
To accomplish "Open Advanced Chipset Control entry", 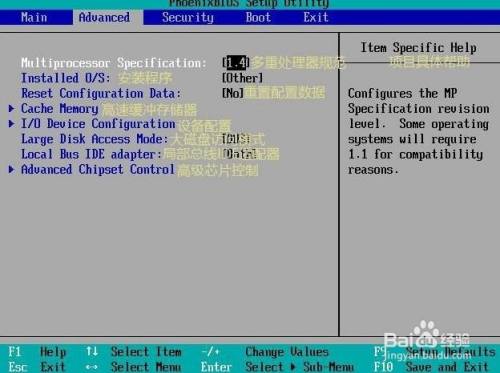I will pyautogui.click(x=98, y=169).
